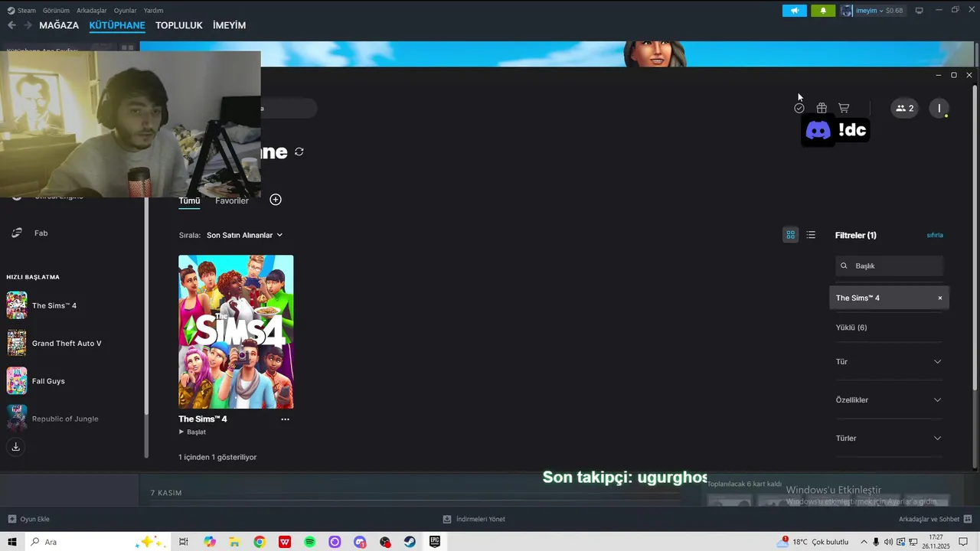Go forward with the Steam navigation arrow
The width and height of the screenshot is (980, 551).
28,25
